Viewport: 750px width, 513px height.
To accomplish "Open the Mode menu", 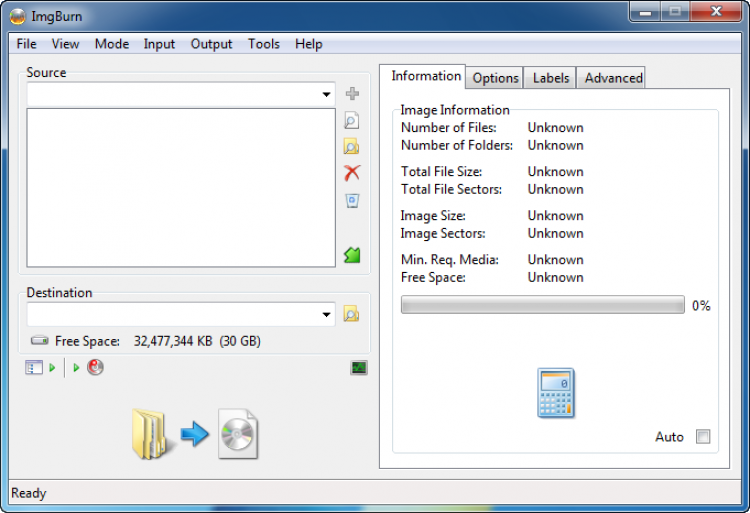I will click(112, 44).
